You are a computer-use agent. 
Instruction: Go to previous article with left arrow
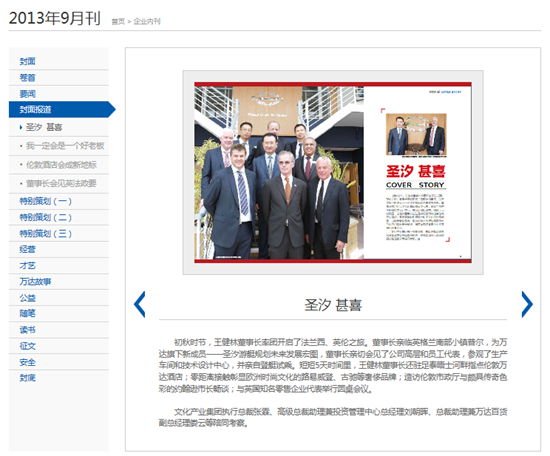click(140, 304)
